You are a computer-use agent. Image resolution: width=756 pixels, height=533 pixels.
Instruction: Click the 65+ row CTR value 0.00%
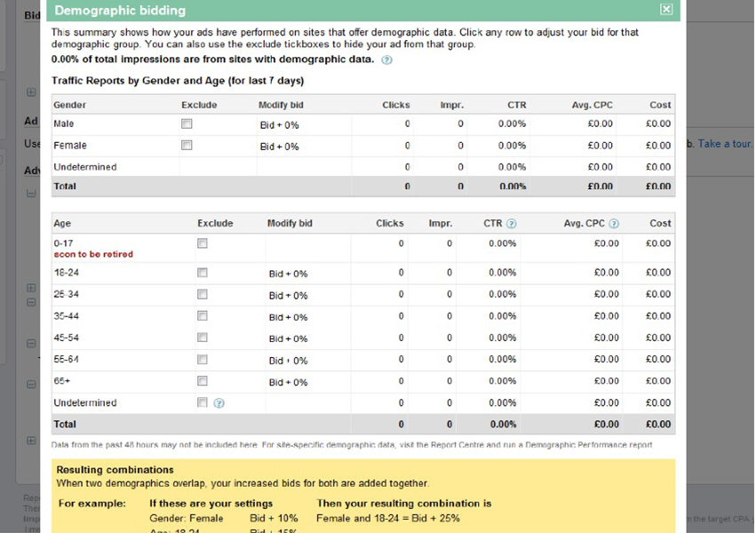point(503,381)
